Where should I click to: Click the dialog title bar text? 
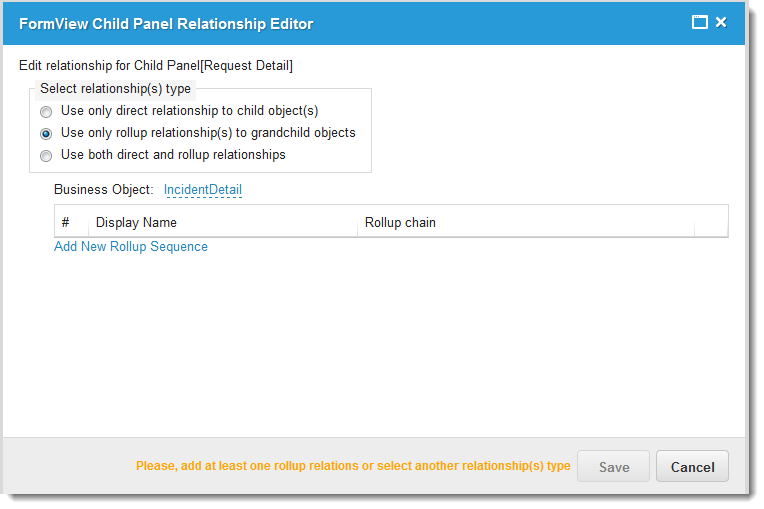(166, 23)
